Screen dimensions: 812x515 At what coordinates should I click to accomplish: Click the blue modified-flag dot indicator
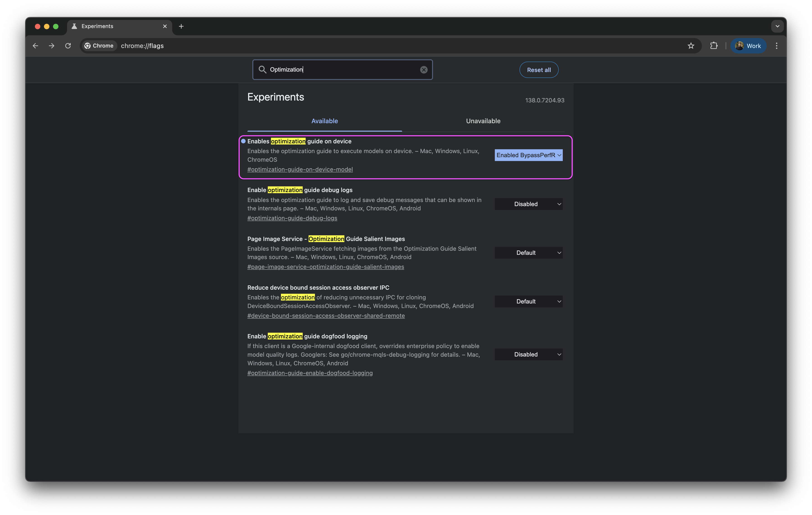(243, 141)
